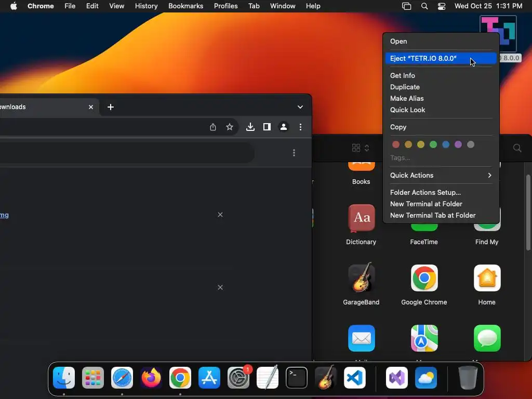
Task: Open Chrome's downloads tray icon
Action: pyautogui.click(x=250, y=127)
